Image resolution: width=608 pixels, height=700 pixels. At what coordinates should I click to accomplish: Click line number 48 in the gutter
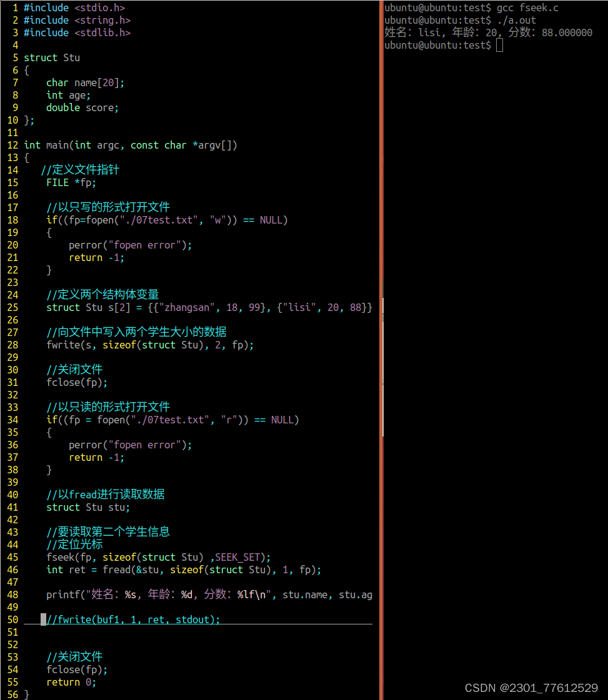[12, 594]
